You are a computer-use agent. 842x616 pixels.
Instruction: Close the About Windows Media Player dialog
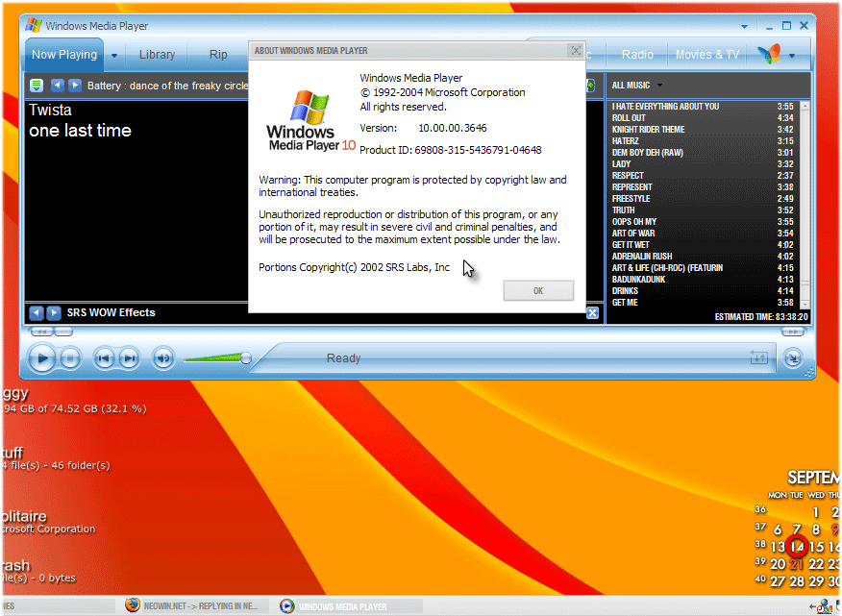(x=576, y=51)
